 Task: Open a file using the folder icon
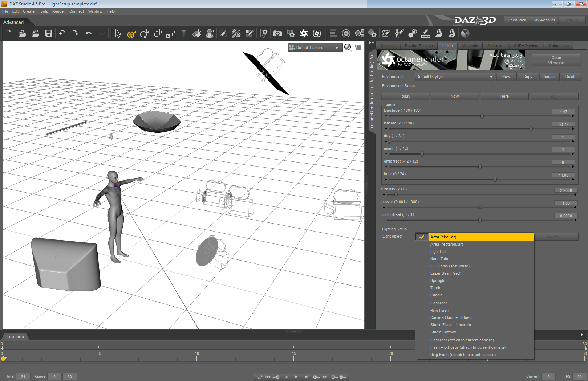[22, 34]
